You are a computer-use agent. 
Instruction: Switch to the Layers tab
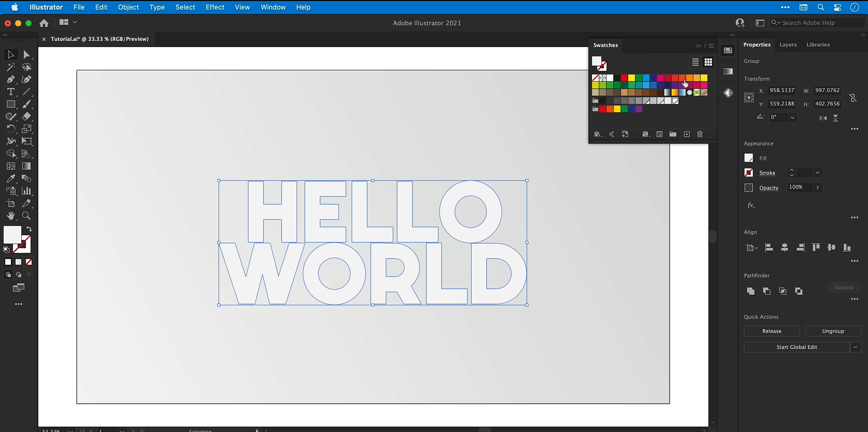click(788, 45)
